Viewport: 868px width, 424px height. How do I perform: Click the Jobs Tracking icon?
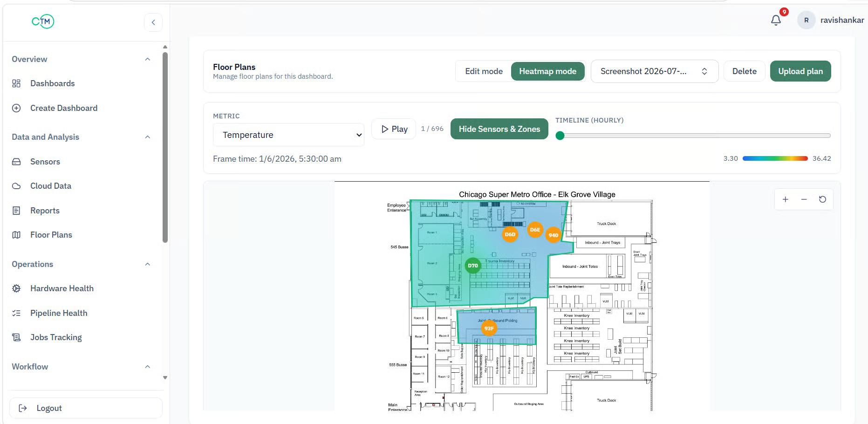pyautogui.click(x=16, y=337)
